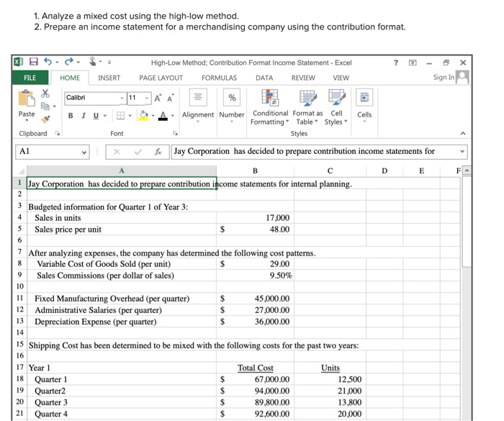The width and height of the screenshot is (504, 421).
Task: Switch to the REVIEW tab
Action: tap(303, 78)
